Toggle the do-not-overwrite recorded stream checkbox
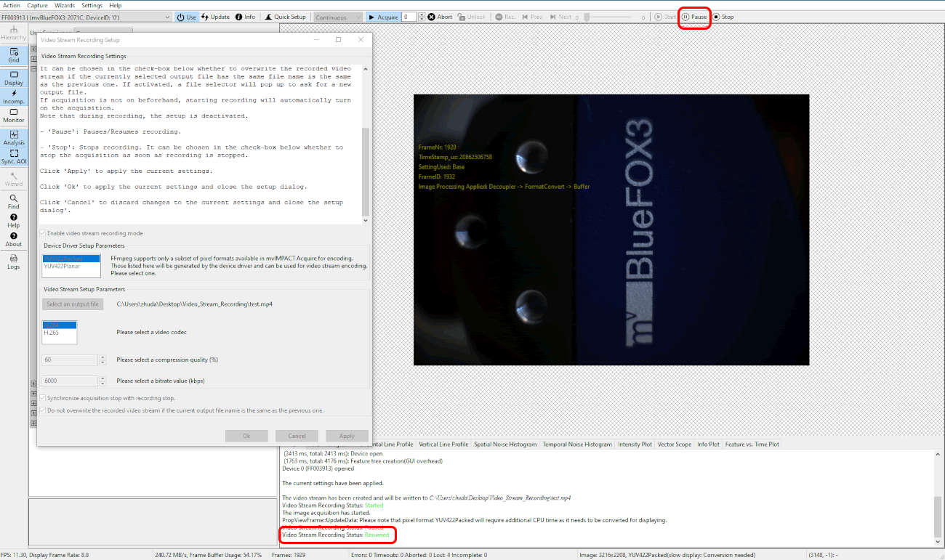Screen dimensions: 945x560 point(43,410)
